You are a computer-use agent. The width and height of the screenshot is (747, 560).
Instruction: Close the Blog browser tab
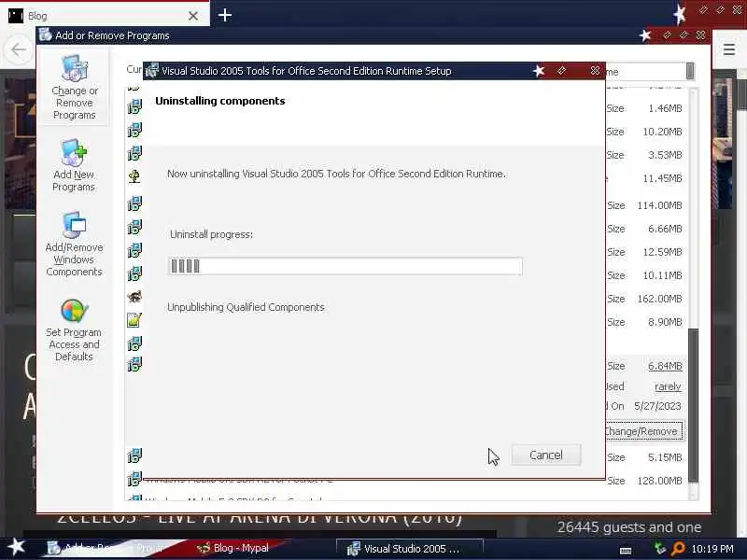(193, 16)
